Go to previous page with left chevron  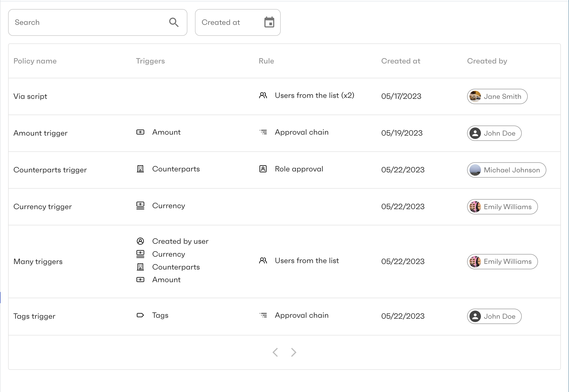(x=275, y=352)
